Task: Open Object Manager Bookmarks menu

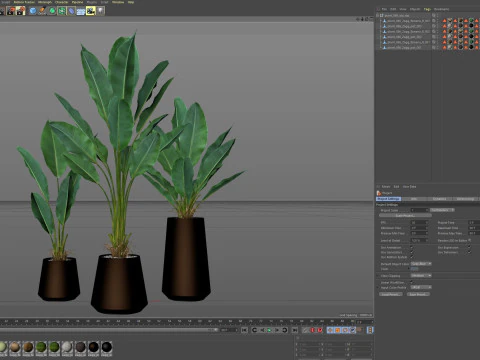Action: (x=441, y=9)
